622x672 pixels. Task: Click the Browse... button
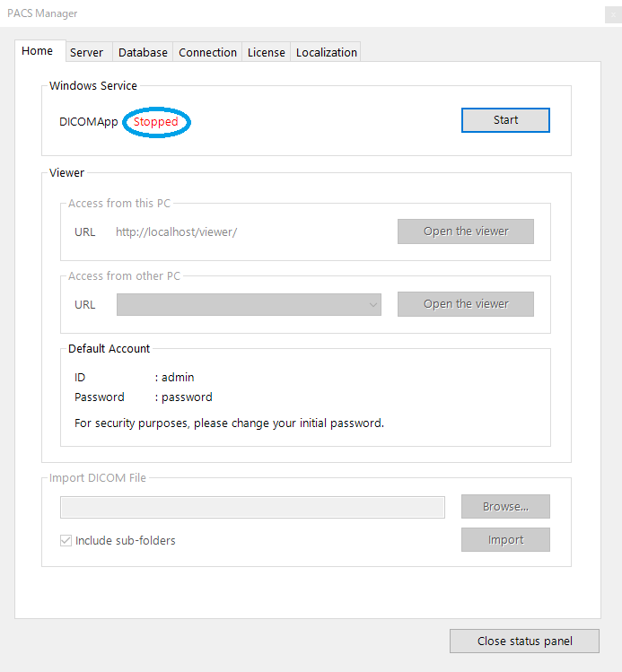(505, 507)
